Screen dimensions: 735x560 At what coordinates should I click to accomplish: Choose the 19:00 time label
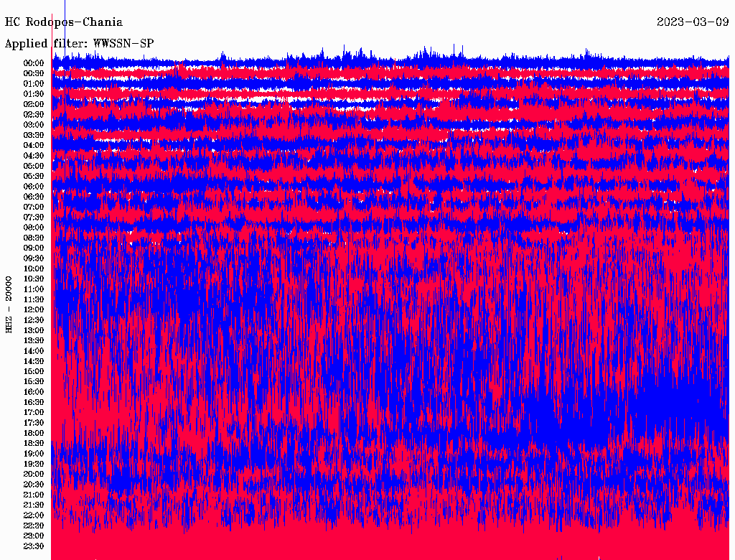point(34,454)
